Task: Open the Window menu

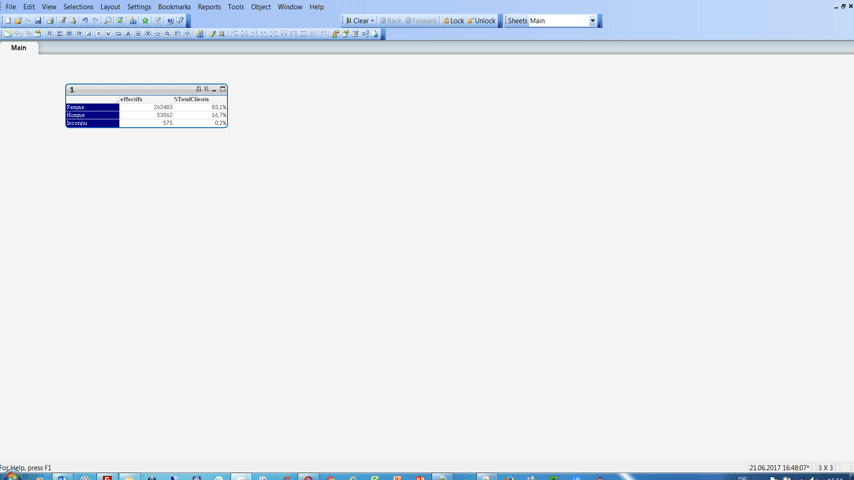Action: pos(290,7)
